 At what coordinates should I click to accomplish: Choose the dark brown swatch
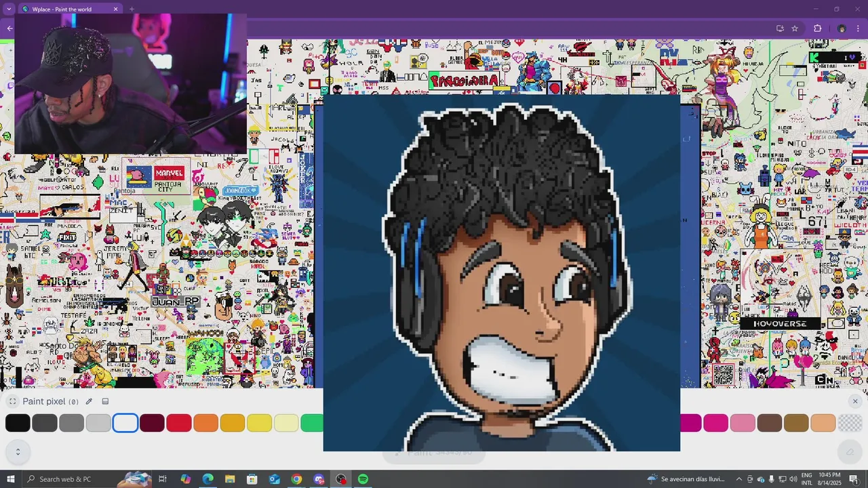pyautogui.click(x=770, y=423)
